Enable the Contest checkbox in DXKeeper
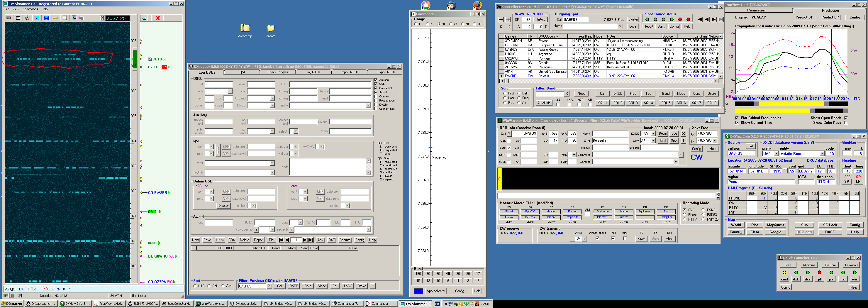The height and width of the screenshot is (308, 868). coord(376,97)
